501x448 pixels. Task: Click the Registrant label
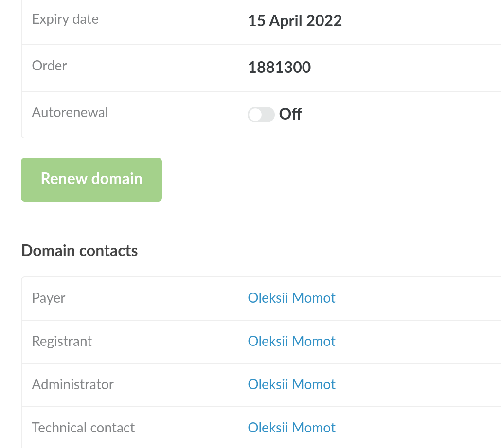[62, 341]
